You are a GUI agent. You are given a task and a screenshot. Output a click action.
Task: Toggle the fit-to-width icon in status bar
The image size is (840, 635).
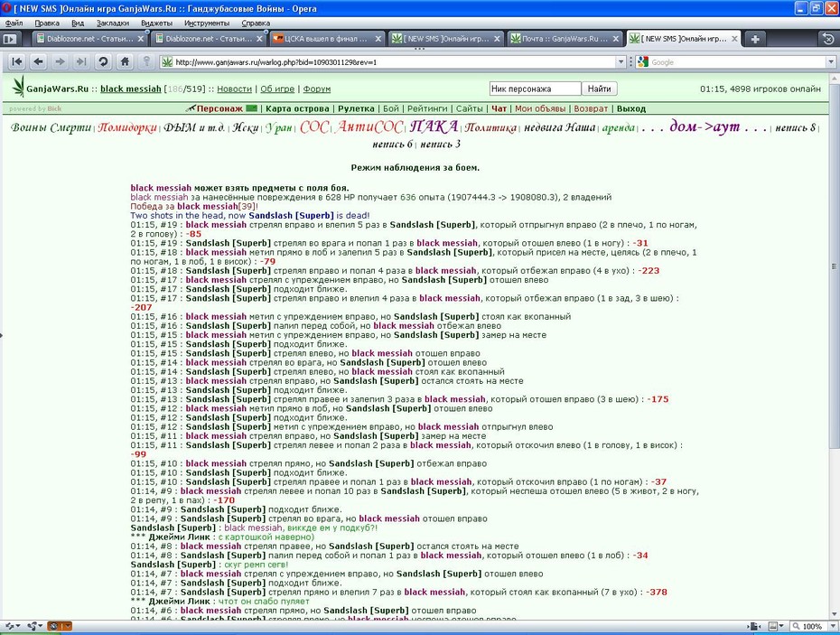click(754, 626)
